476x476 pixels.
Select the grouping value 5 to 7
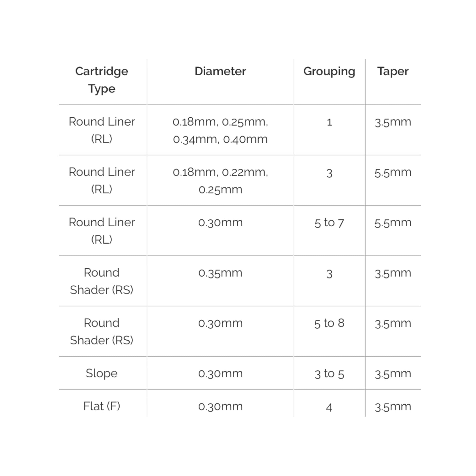329,223
